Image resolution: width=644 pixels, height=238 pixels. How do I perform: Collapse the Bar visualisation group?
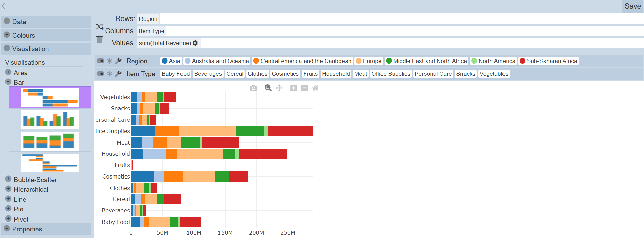click(8, 82)
